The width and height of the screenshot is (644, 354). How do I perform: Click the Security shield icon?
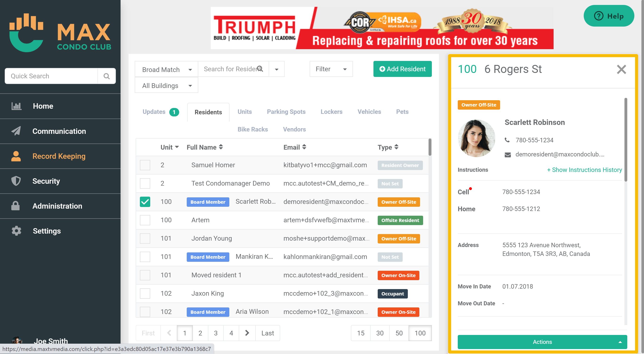pos(16,181)
